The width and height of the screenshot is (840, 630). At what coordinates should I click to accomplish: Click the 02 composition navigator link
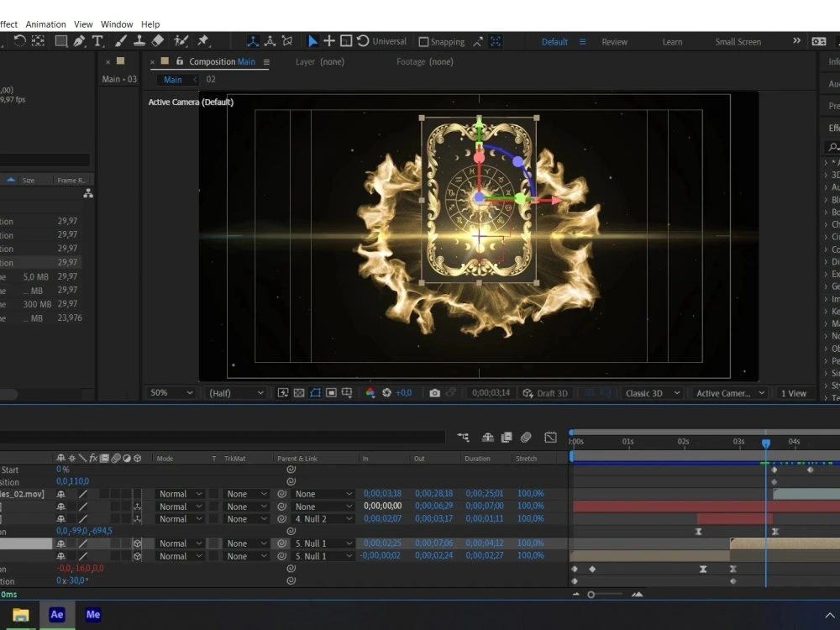tap(211, 79)
